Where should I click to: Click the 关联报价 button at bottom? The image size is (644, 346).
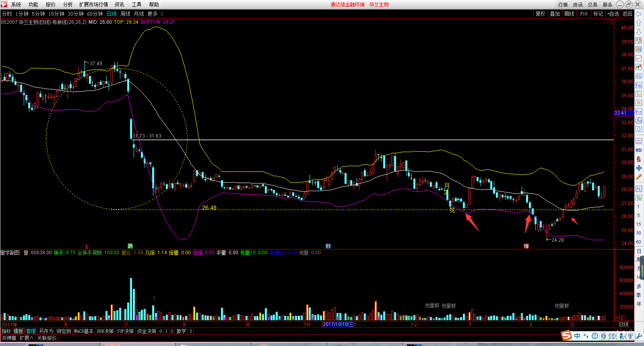click(47, 338)
